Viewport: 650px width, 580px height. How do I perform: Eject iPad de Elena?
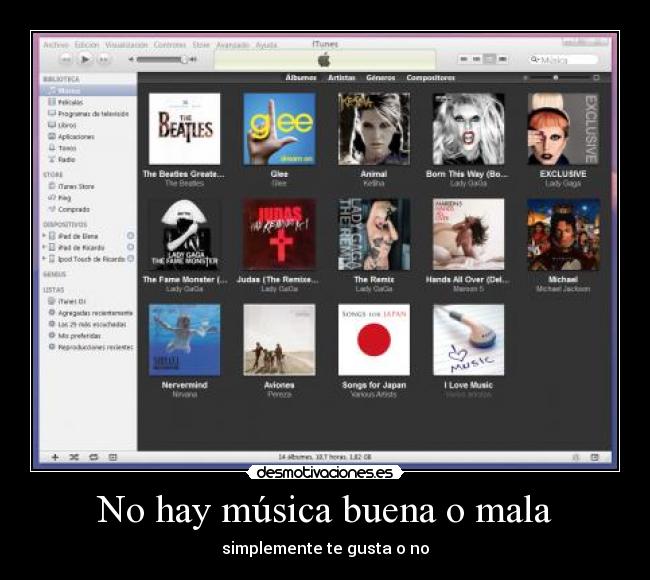tap(130, 235)
